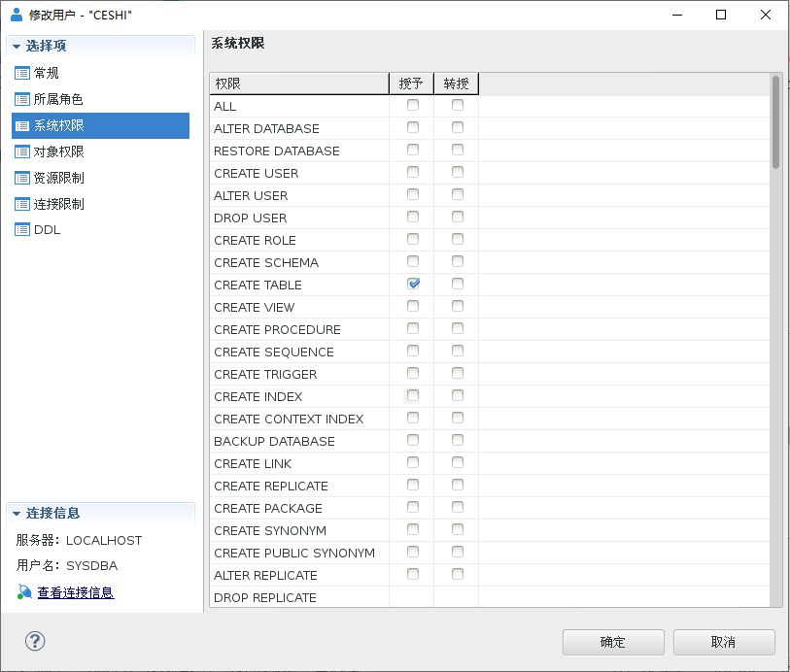790x672 pixels.
Task: Click the 常规 page icon in sidebar
Action: pyautogui.click(x=22, y=73)
